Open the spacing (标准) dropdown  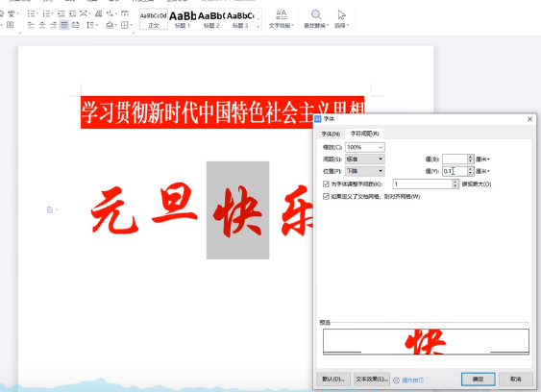click(365, 159)
